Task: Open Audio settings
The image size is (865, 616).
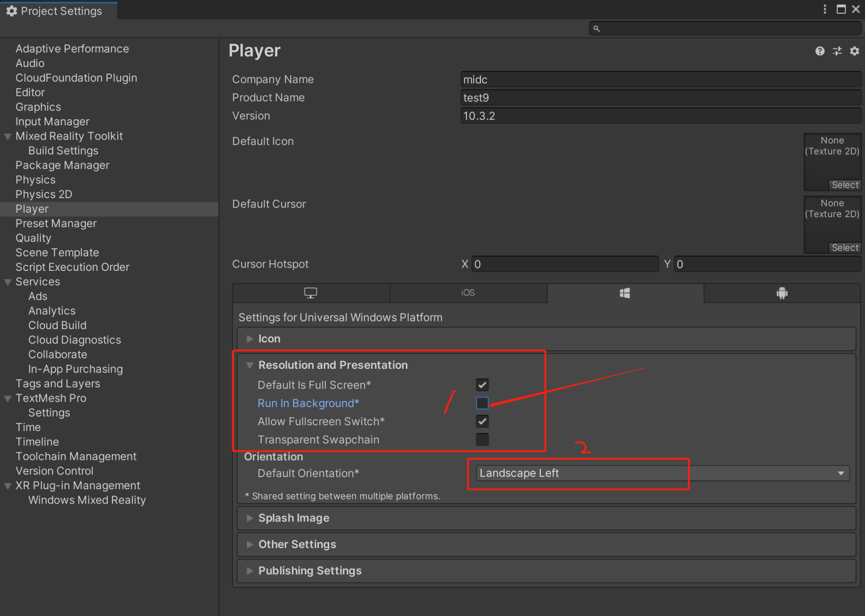Action: tap(30, 63)
